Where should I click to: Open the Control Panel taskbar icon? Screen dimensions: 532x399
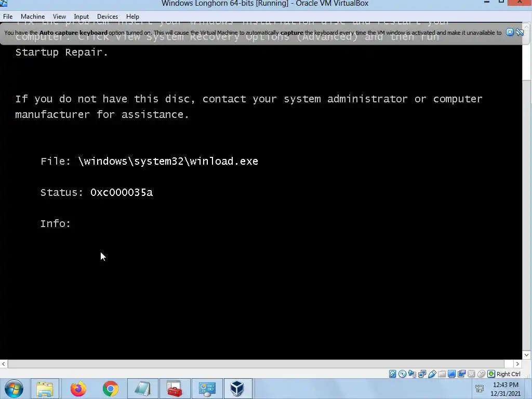point(207,389)
